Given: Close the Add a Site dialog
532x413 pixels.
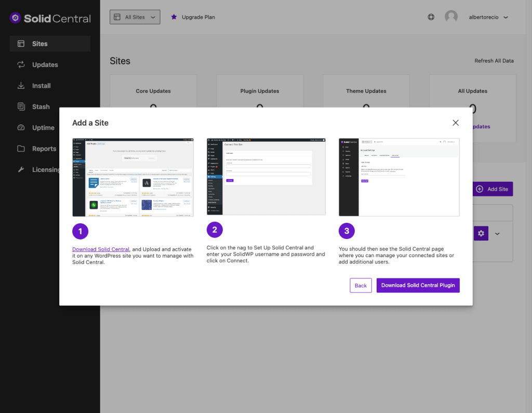Looking at the screenshot, I should 455,123.
